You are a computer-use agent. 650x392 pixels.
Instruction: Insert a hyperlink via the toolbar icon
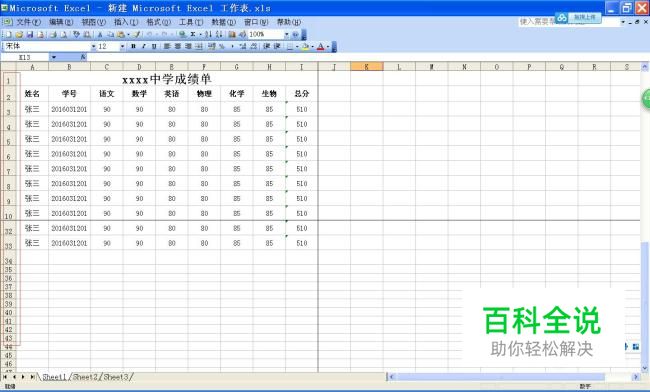click(182, 34)
